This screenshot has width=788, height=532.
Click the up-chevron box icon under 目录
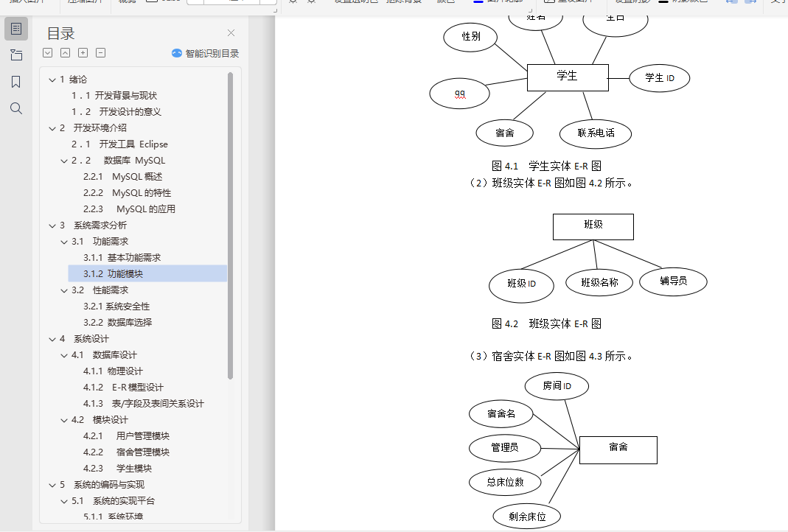pos(66,53)
